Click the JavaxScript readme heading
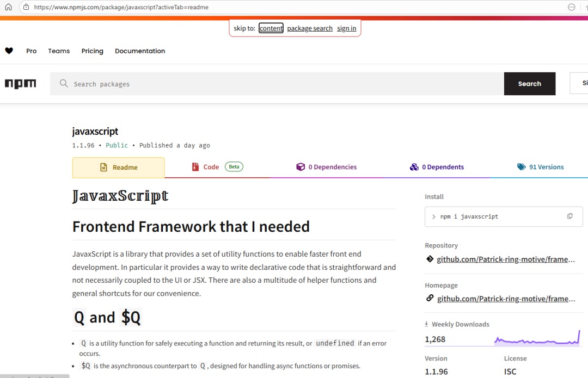 (120, 196)
